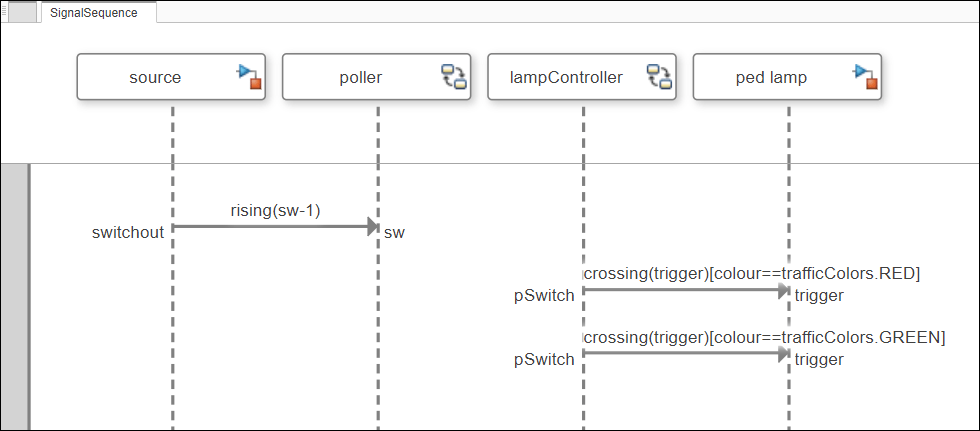The width and height of the screenshot is (980, 431).
Task: Click the source lifeline's subsystem icon
Action: [249, 76]
